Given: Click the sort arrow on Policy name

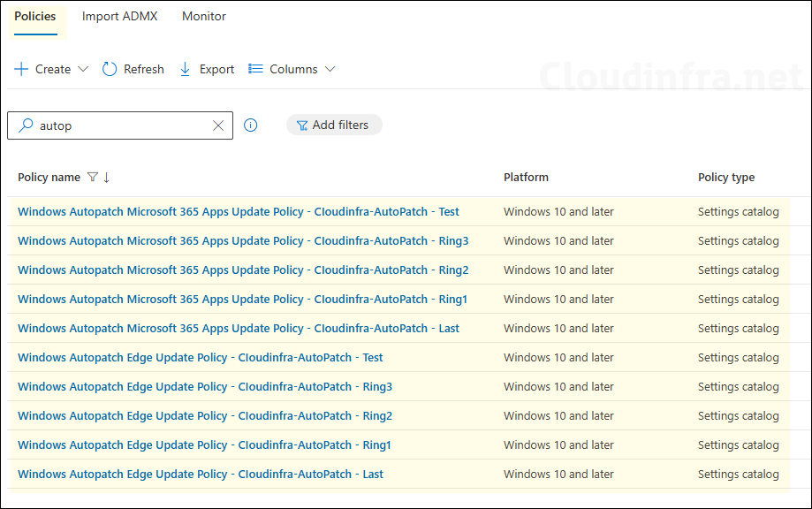Looking at the screenshot, I should pos(107,178).
